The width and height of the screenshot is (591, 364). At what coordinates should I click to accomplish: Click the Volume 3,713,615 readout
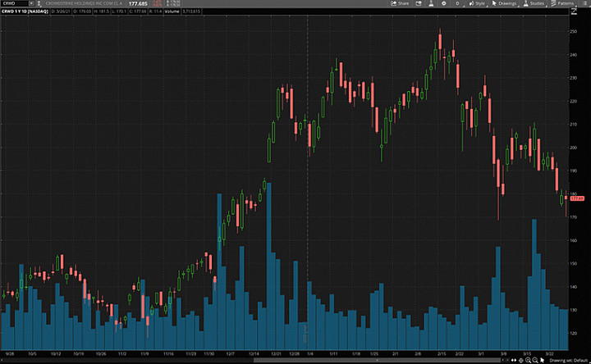(182, 11)
